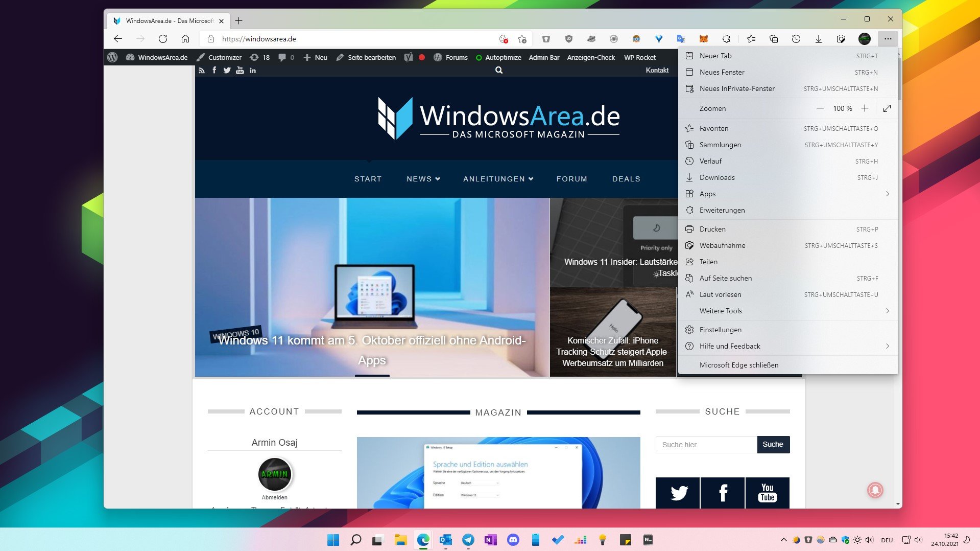Open the Collections toolbar button
Screen dimensions: 980x551
774,39
